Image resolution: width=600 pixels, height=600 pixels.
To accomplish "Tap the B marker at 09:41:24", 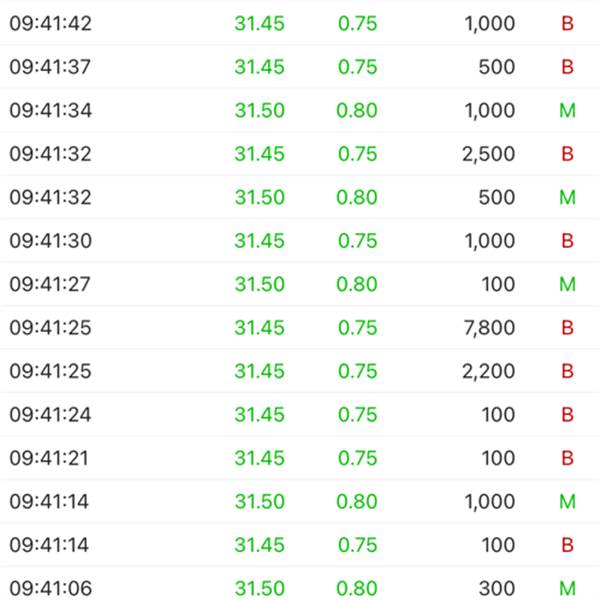I will (x=567, y=415).
